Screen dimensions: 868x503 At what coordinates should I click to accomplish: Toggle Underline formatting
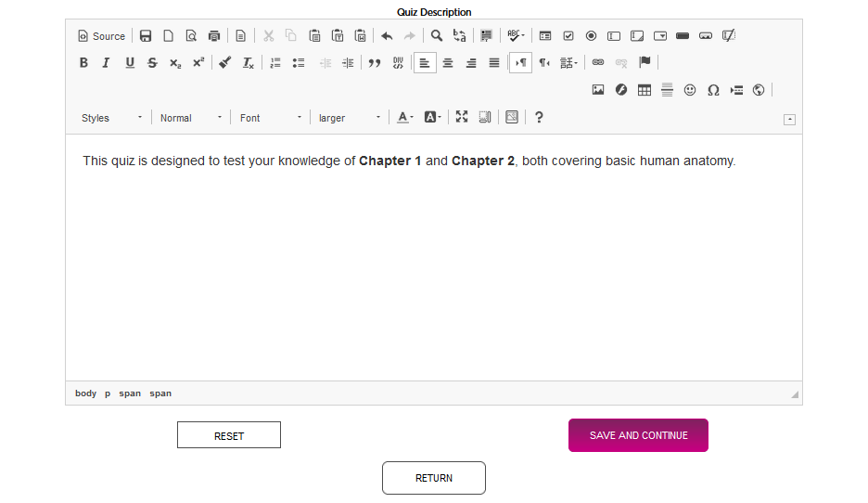(x=130, y=62)
